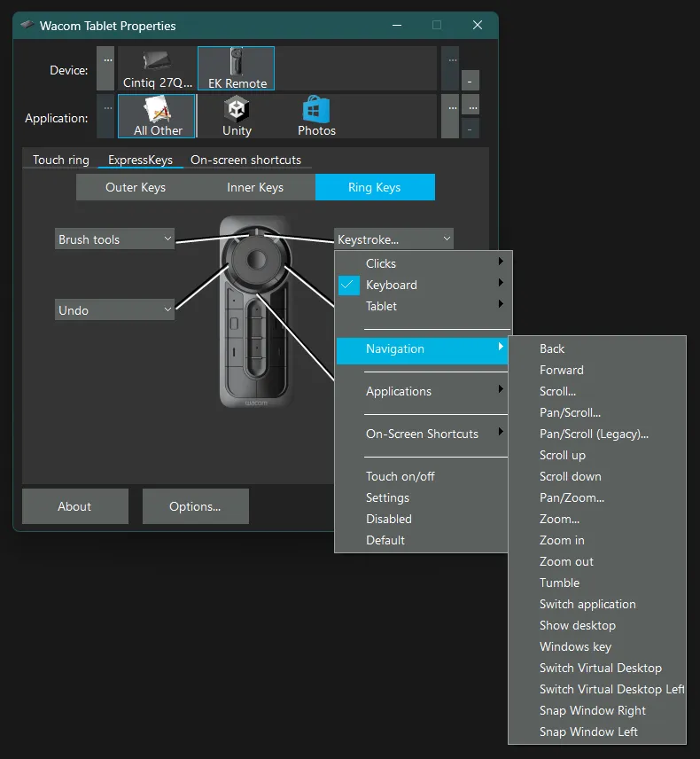Expand the Navigation submenu
This screenshot has height=759, width=700.
(x=422, y=349)
